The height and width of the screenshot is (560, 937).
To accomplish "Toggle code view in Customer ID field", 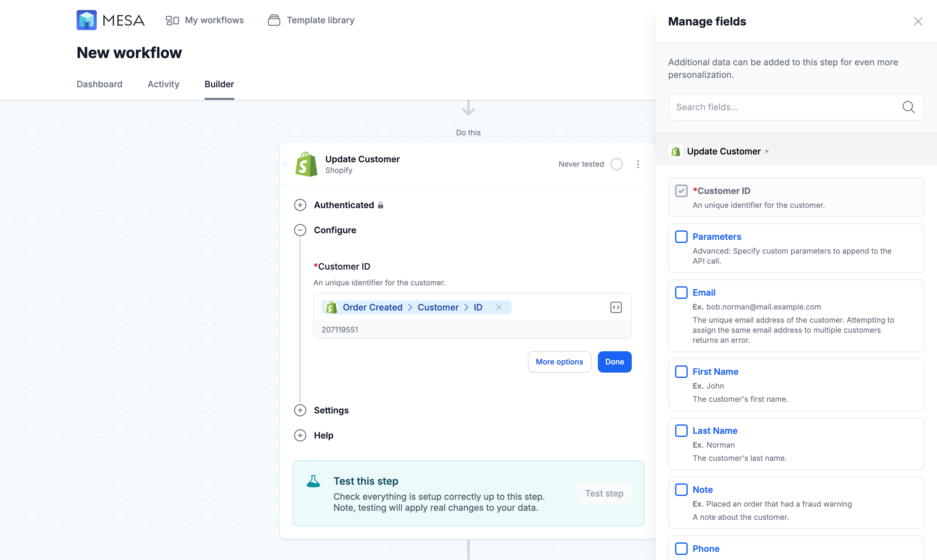I will click(x=616, y=307).
